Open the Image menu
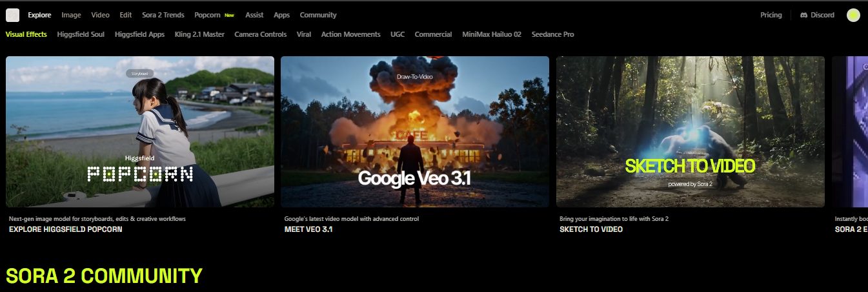Image resolution: width=868 pixels, height=292 pixels. pyautogui.click(x=71, y=15)
